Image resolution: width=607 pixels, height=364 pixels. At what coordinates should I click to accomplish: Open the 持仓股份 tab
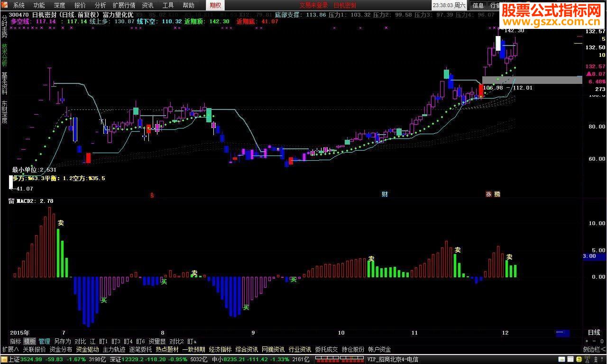(353, 349)
